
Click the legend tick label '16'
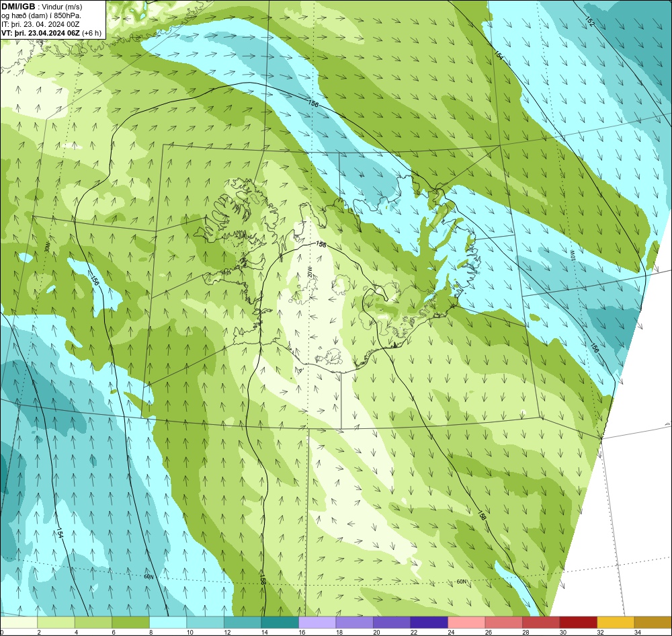click(x=302, y=632)
